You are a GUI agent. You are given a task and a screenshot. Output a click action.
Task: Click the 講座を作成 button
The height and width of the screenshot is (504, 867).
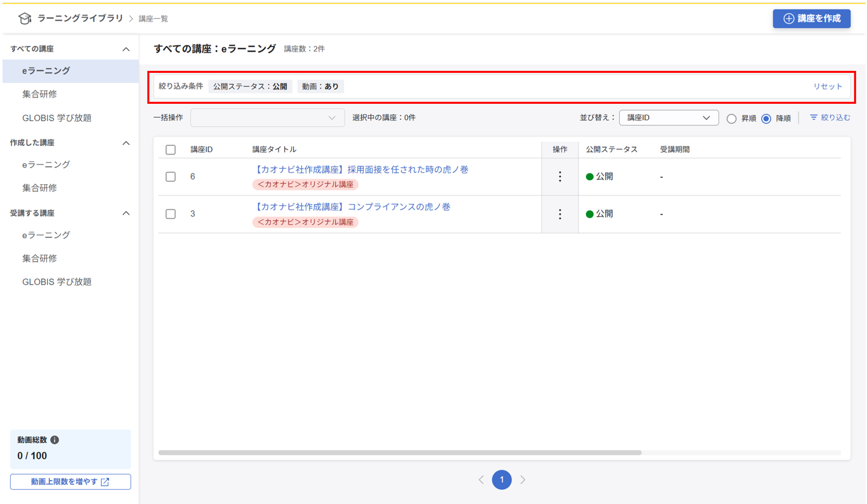pyautogui.click(x=811, y=18)
